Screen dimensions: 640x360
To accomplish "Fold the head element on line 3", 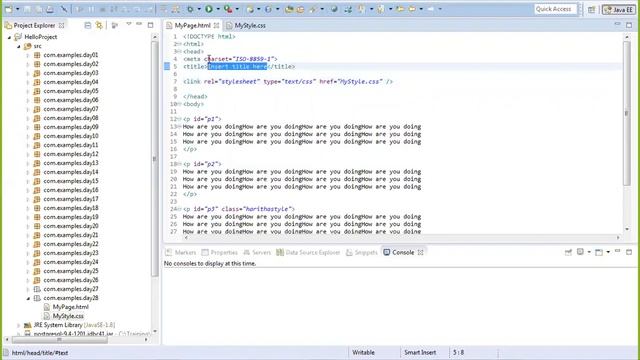I will click(179, 51).
